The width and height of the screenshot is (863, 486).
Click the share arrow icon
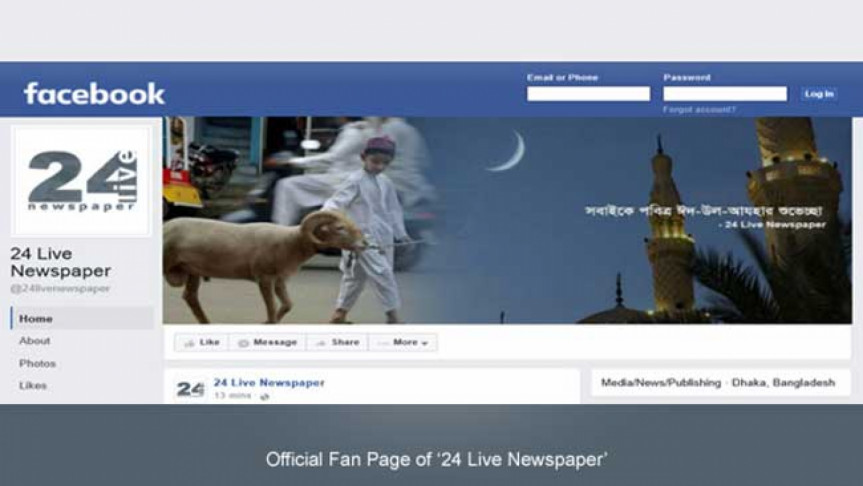(x=320, y=343)
